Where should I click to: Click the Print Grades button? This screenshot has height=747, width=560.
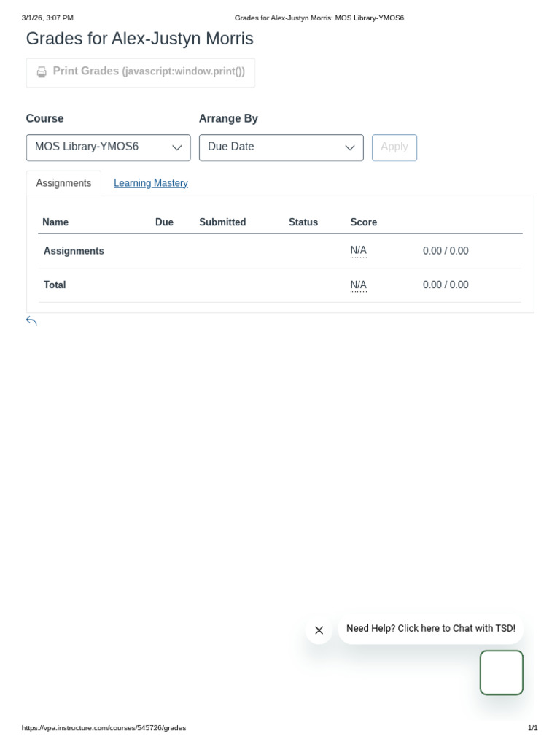[x=141, y=72]
